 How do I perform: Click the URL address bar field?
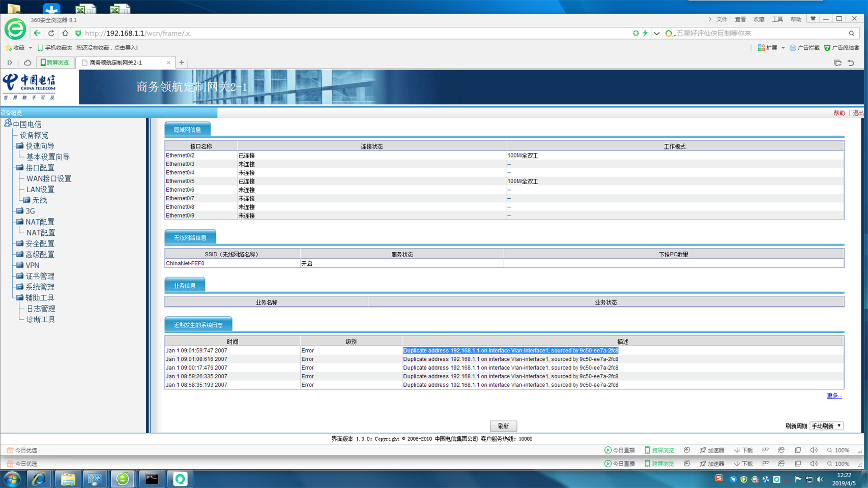[356, 33]
